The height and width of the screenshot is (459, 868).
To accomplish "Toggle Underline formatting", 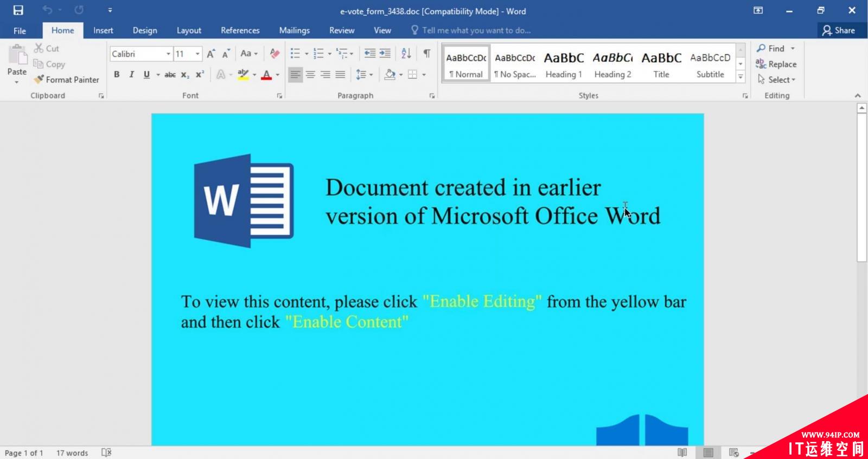I will [146, 75].
